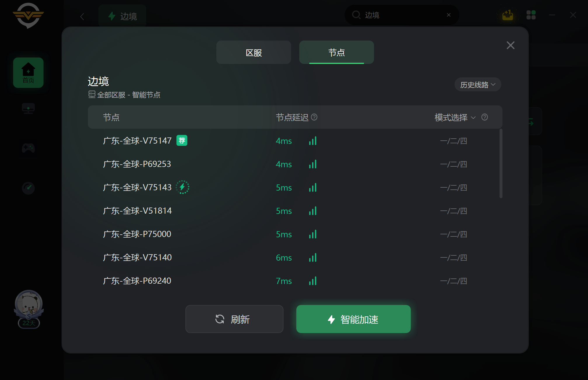Click 4ms latency of node V75147
This screenshot has width=588, height=380.
[x=284, y=141]
